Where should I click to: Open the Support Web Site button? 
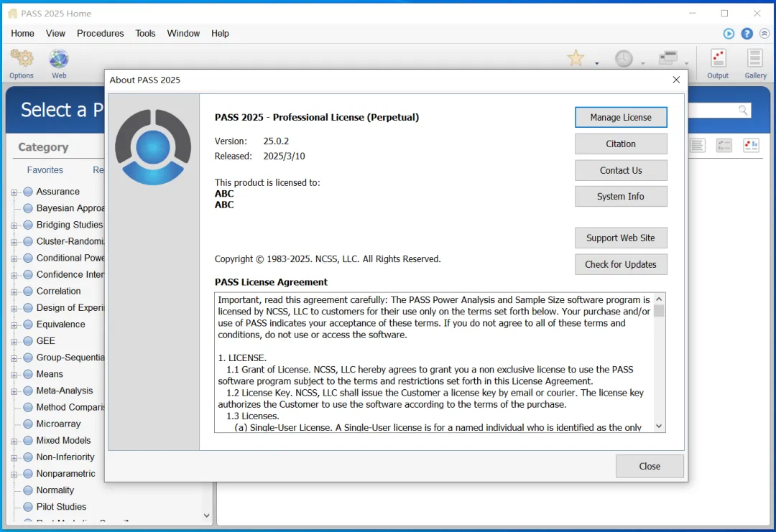621,238
